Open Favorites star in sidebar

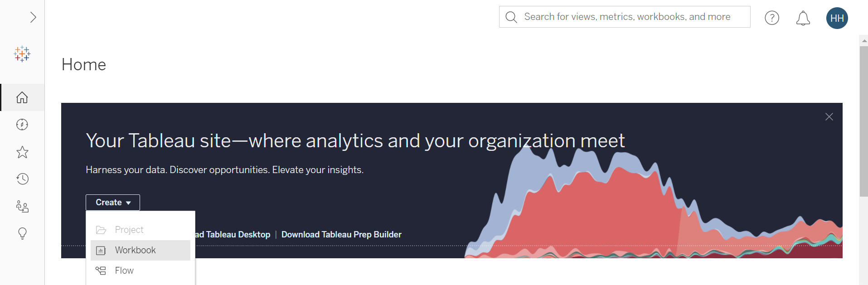tap(22, 152)
